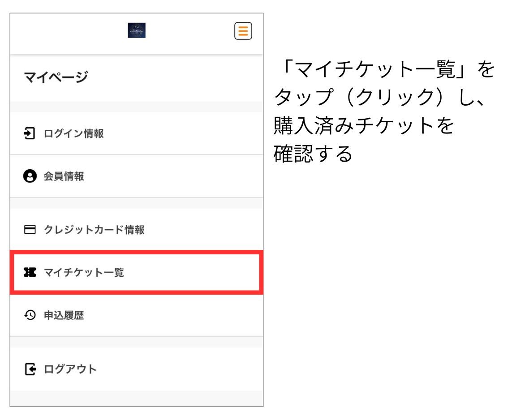Click the history clock icon beside 申込履歴
Image resolution: width=512 pixels, height=420 pixels.
pyautogui.click(x=30, y=316)
